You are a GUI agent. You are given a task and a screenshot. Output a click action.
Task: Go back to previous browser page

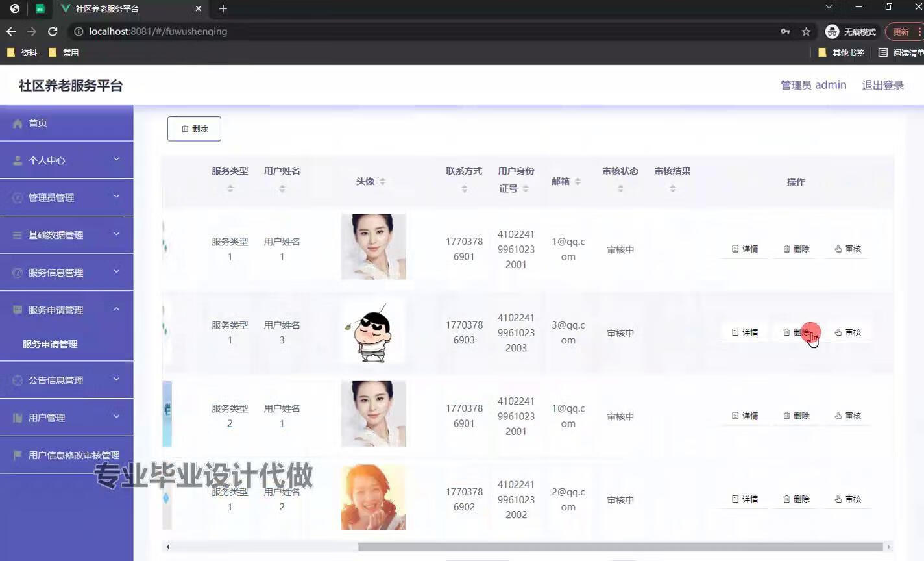pos(11,31)
